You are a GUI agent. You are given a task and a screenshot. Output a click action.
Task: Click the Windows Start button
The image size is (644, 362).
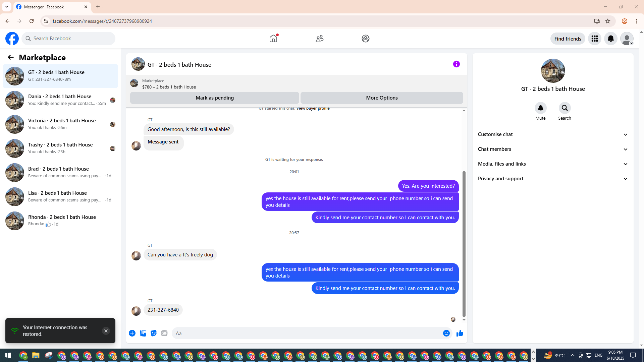point(8,355)
